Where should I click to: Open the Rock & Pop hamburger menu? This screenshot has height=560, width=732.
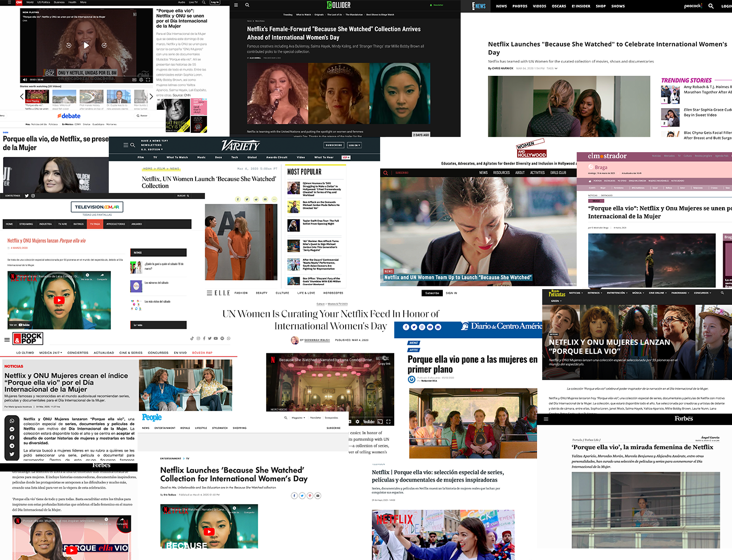[7, 339]
